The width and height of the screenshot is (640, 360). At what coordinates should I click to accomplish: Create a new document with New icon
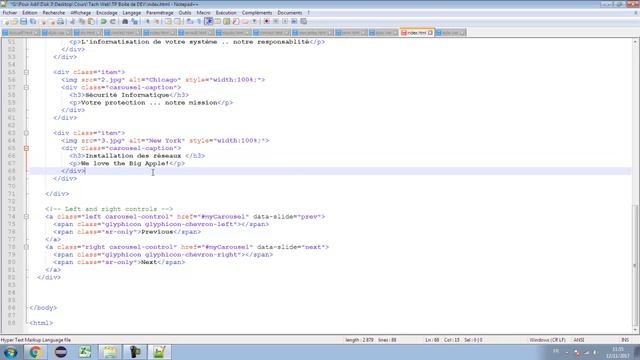coord(6,21)
